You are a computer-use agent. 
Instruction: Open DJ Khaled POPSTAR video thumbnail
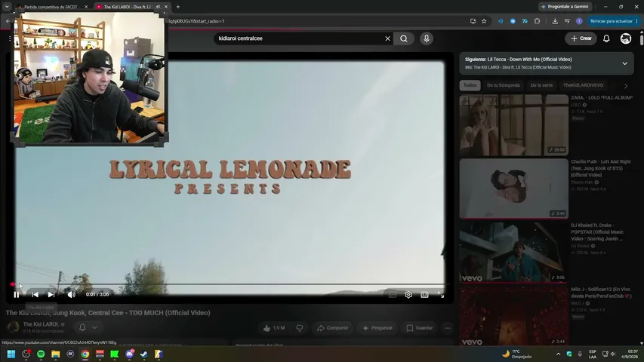pyautogui.click(x=514, y=253)
